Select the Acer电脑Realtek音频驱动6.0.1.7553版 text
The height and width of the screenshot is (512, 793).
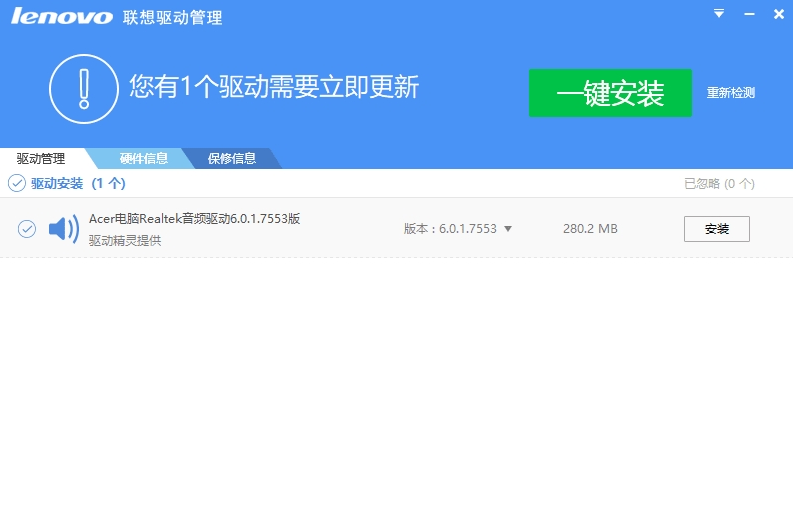[195, 219]
